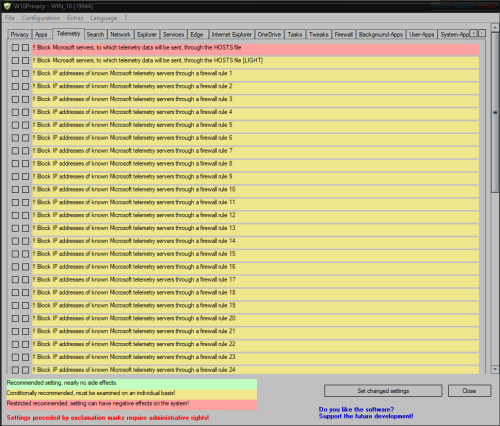Check second box for firewall rule 5
Screen dimensions: 500x426
pos(26,125)
